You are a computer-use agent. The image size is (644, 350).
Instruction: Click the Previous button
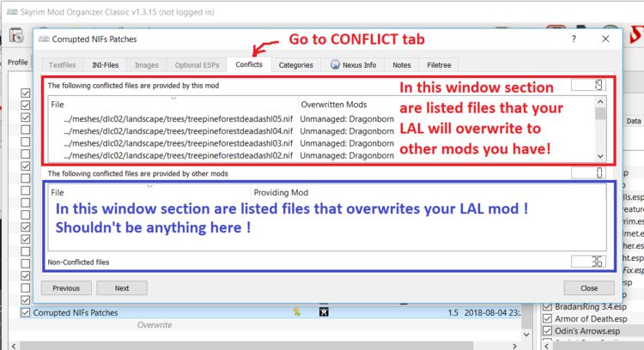[66, 288]
